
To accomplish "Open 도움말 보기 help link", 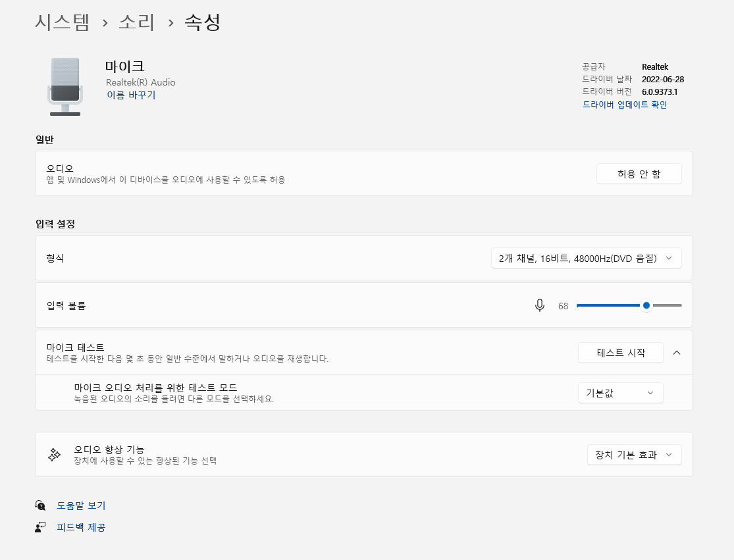I will (x=82, y=506).
